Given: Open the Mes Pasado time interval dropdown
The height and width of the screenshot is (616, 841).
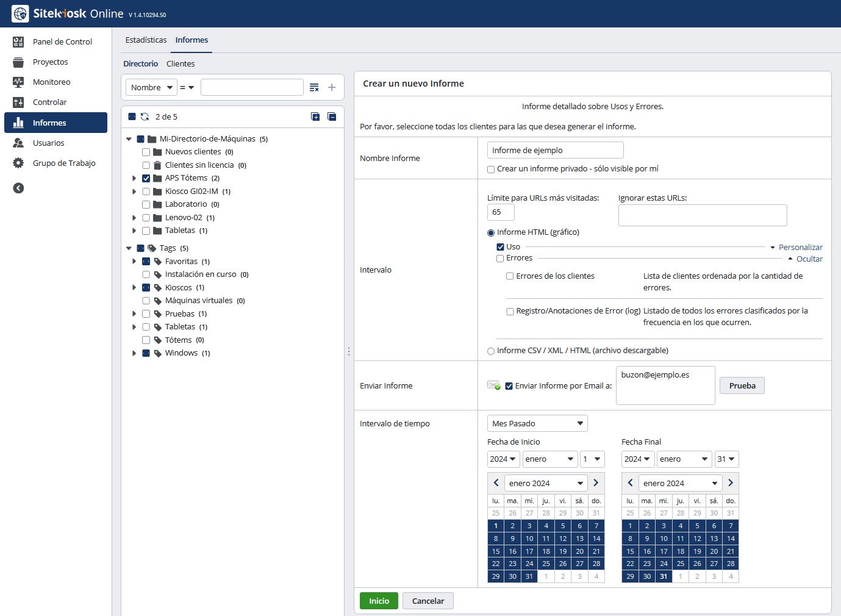Looking at the screenshot, I should point(537,423).
